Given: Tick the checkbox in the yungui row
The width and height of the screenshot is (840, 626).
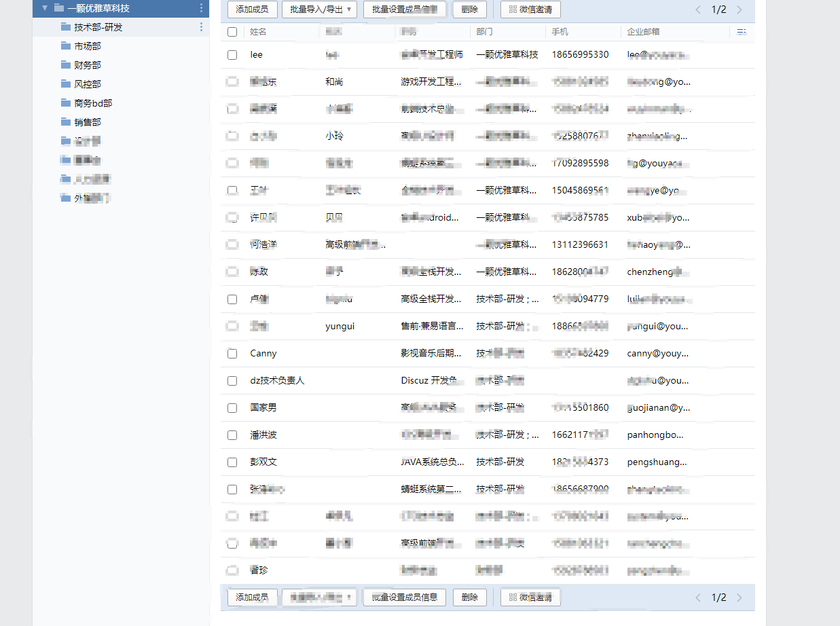Looking at the screenshot, I should [x=232, y=326].
